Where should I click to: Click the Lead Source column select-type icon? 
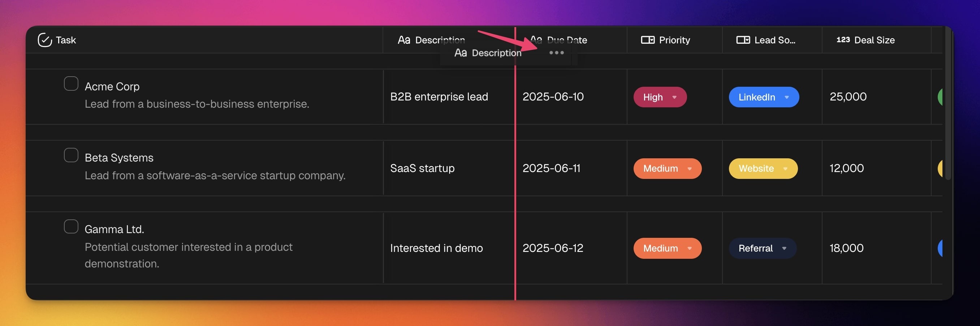click(743, 40)
